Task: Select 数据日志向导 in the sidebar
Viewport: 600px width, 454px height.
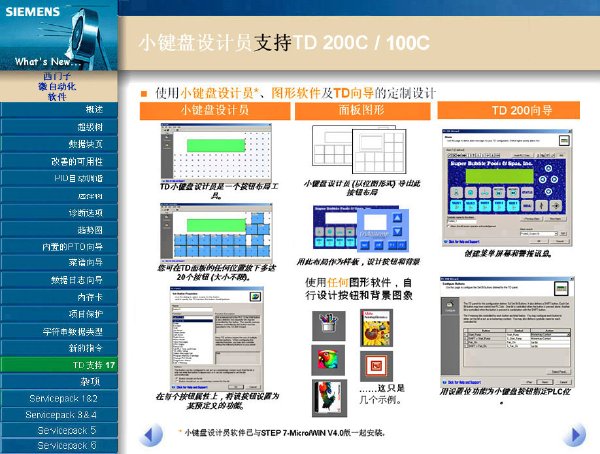Action: [x=59, y=280]
